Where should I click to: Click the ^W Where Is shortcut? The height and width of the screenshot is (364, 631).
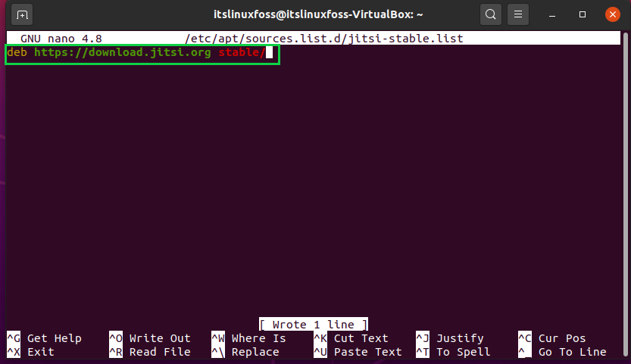(x=248, y=338)
